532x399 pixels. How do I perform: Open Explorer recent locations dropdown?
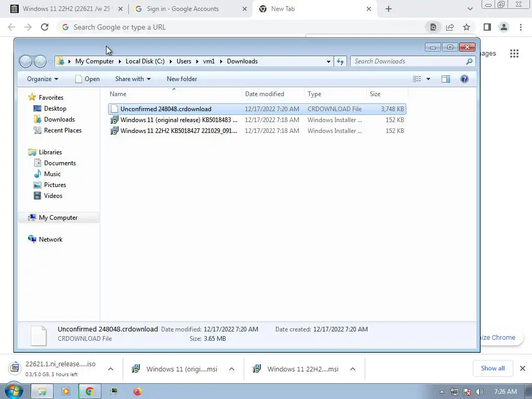(50, 61)
